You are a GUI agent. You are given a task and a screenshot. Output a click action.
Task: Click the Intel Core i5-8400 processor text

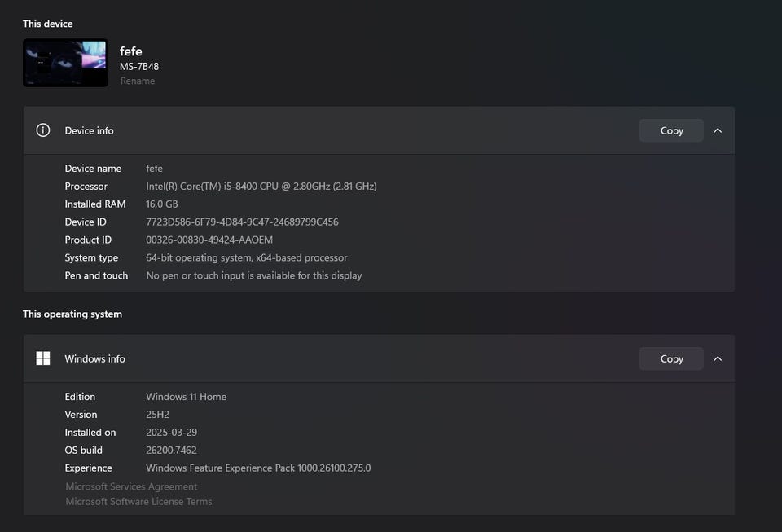tap(261, 187)
